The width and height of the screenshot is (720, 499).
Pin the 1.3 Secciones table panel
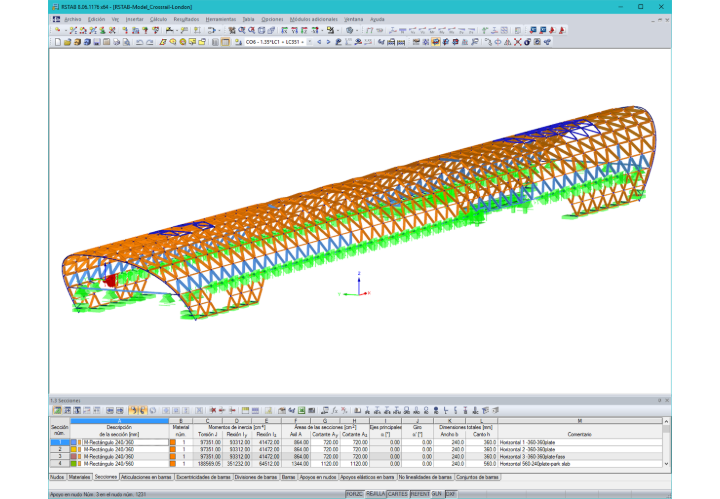(659, 400)
